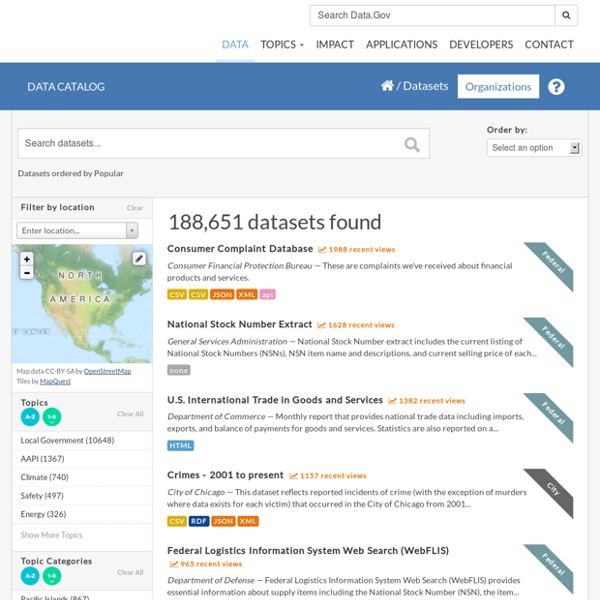
Task: Zoom in on the map
Action: tap(27, 259)
